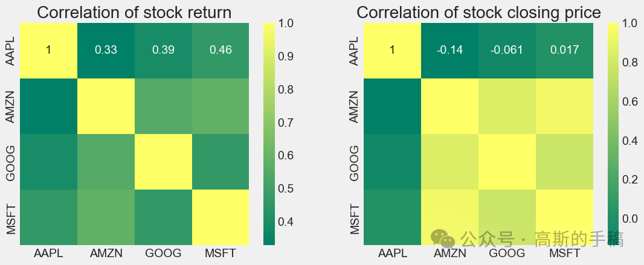Click the "Correlation of stock closing price" title
This screenshot has width=644, height=265.
478,11
